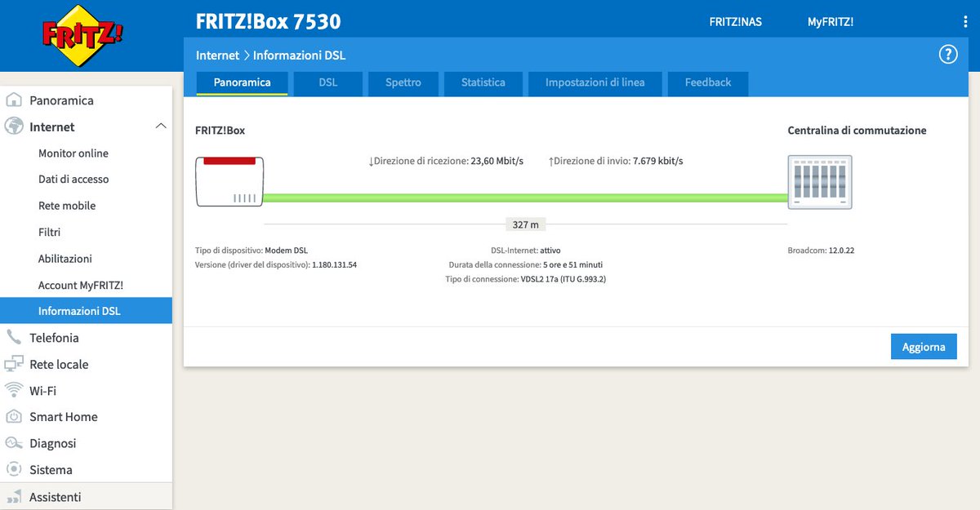Click the Sistema gear icon
Screen dimensions: 980x510
click(x=14, y=469)
